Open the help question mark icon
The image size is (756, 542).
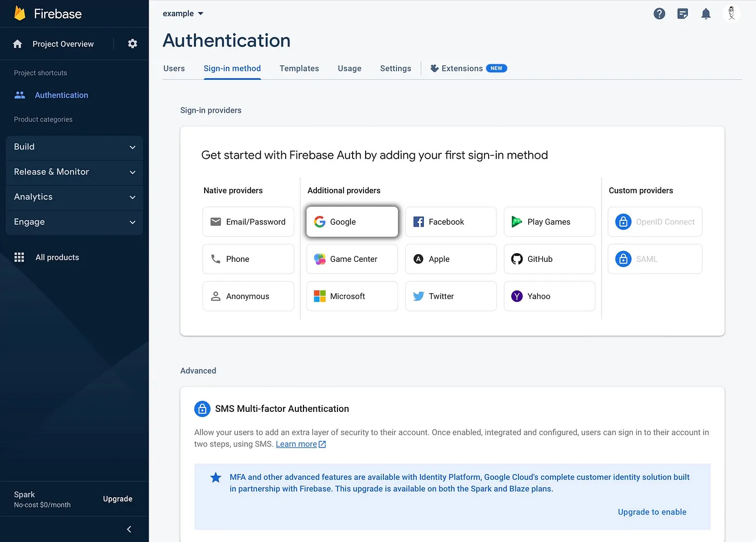pos(659,14)
